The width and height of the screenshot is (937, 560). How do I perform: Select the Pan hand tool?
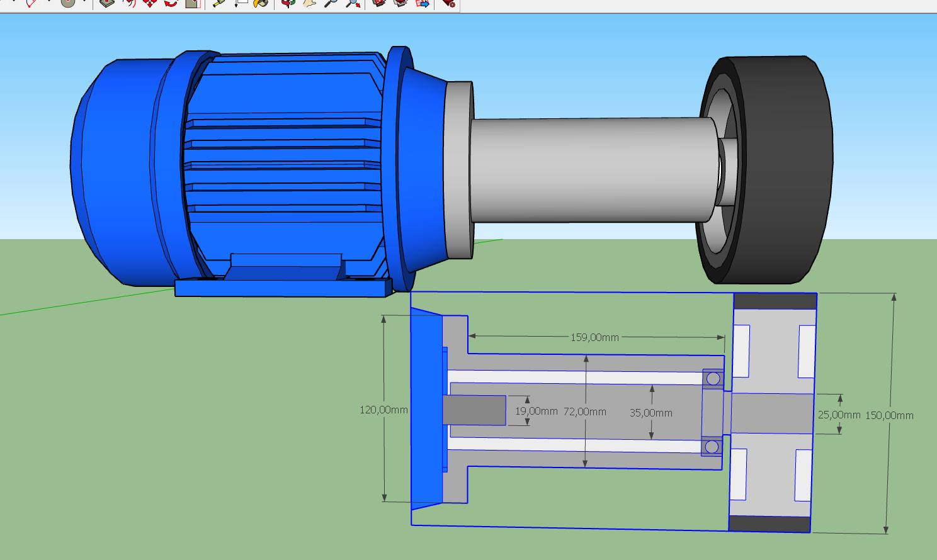(309, 3)
